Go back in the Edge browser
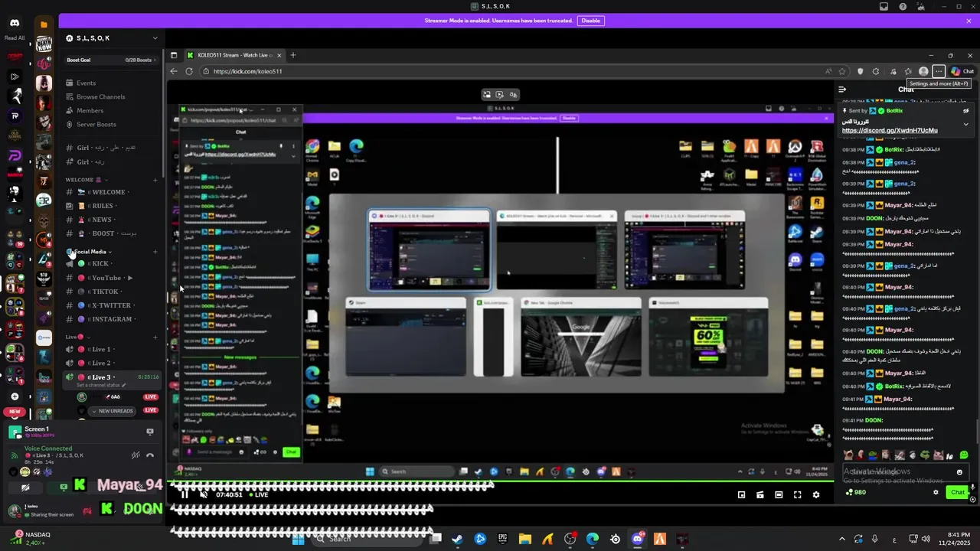980x551 pixels. point(174,71)
